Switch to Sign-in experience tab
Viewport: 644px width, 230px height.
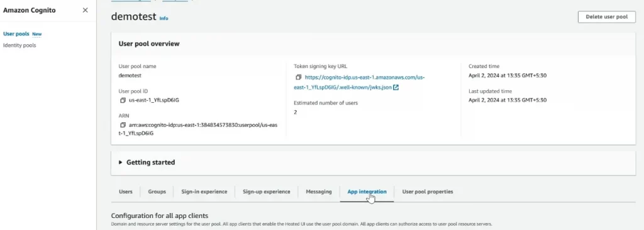(204, 192)
